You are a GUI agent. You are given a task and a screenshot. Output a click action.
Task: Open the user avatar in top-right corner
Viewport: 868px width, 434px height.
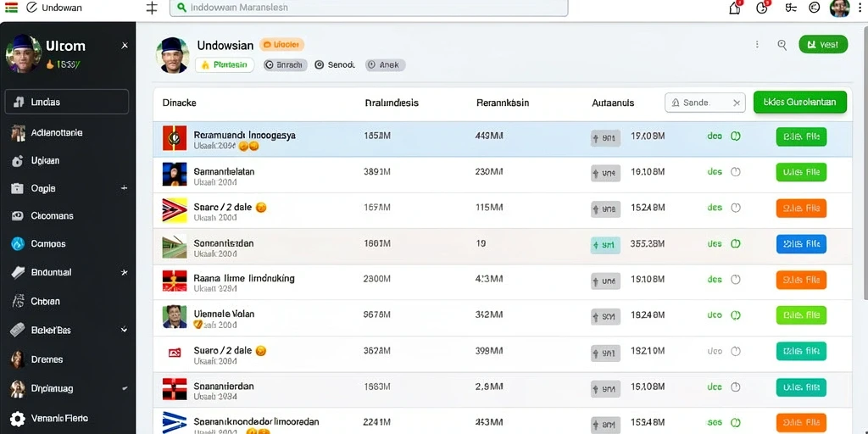coord(839,8)
